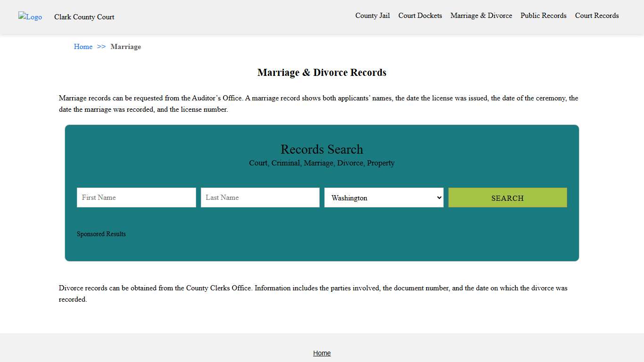The height and width of the screenshot is (362, 644).
Task: Open the Marriage & Divorce page
Action: click(x=481, y=16)
